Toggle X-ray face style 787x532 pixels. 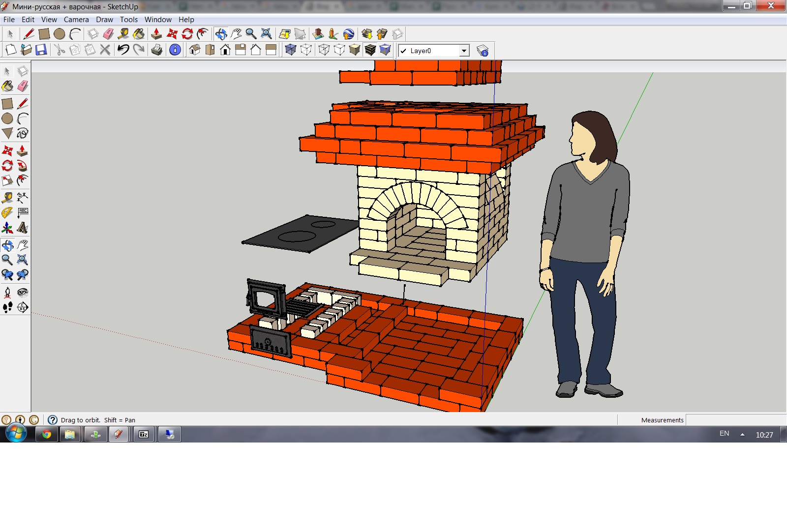coord(291,50)
